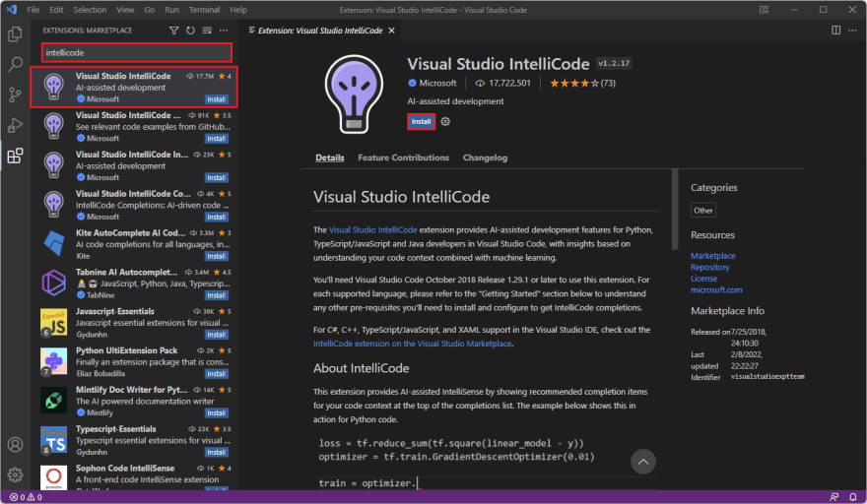Open the Help menu
This screenshot has width=867, height=504.
238,10
